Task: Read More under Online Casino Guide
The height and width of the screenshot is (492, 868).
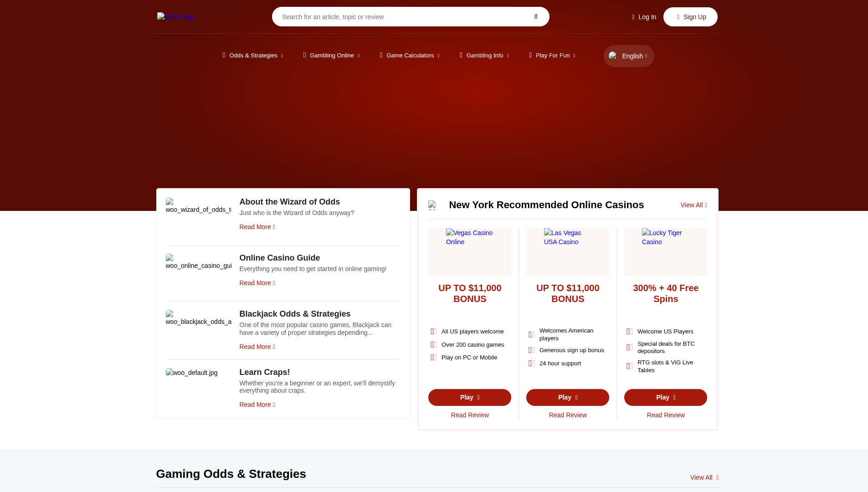Action: pyautogui.click(x=257, y=283)
